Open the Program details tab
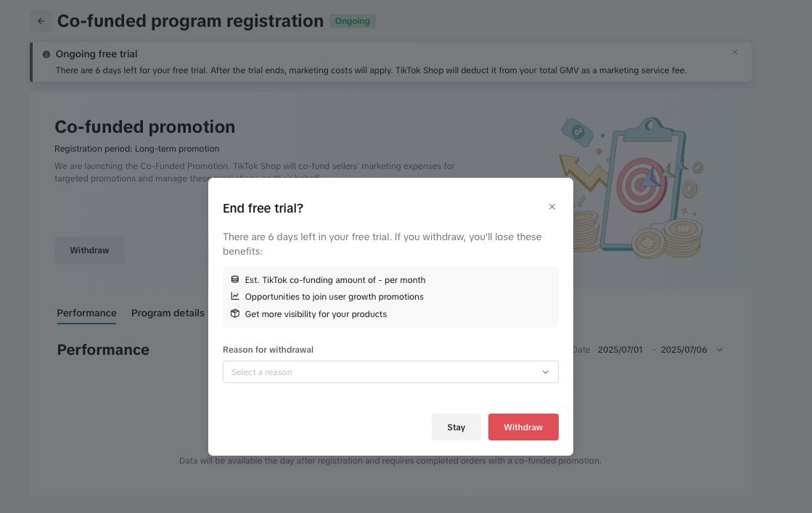Viewport: 812px width, 513px height. pos(168,313)
